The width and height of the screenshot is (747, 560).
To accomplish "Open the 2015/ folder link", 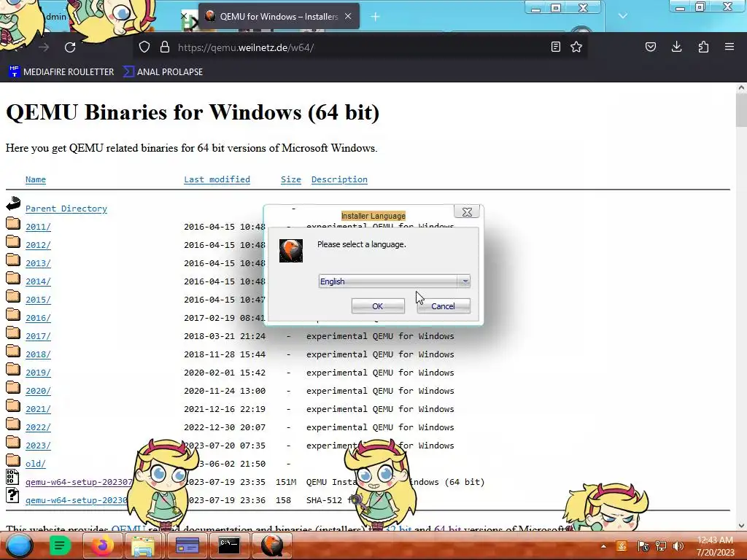I will [38, 300].
